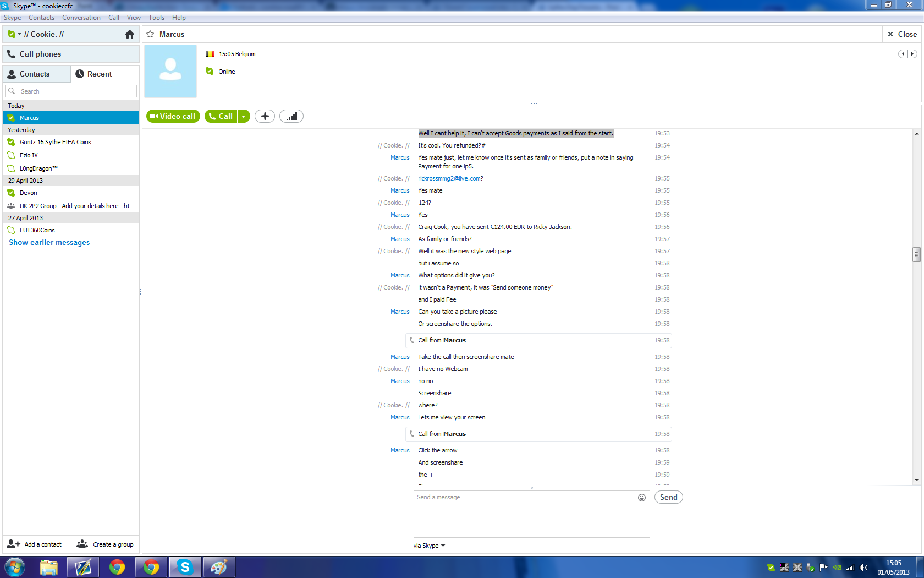Focus the Send a message box

[532, 514]
